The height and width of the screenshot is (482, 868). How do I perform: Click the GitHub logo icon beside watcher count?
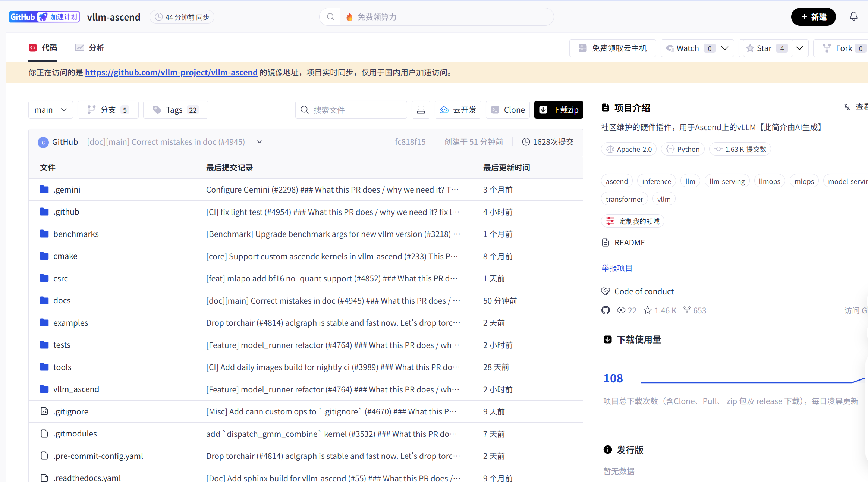click(x=606, y=310)
